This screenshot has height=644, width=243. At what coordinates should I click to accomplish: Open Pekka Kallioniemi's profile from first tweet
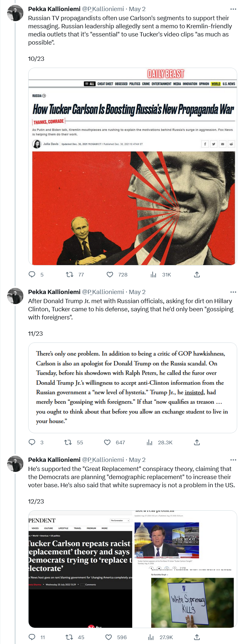pos(15,13)
